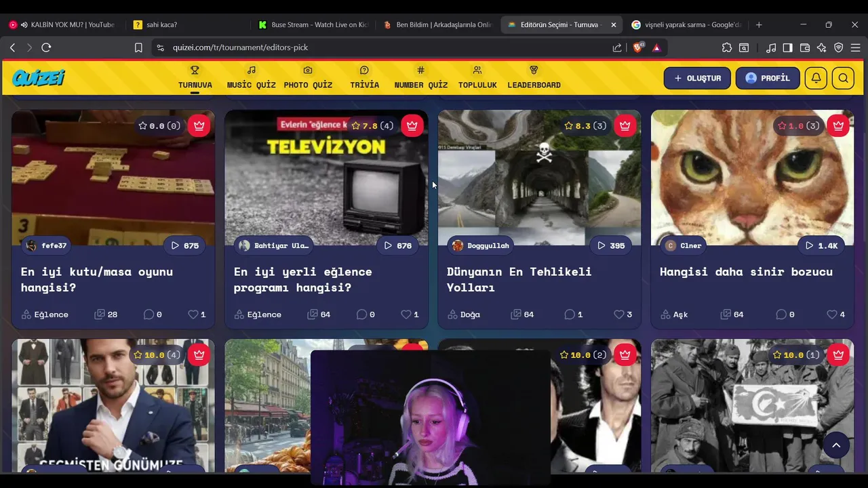Viewport: 868px width, 488px height.
Task: Open the Brave Wallet icon
Action: click(805, 47)
